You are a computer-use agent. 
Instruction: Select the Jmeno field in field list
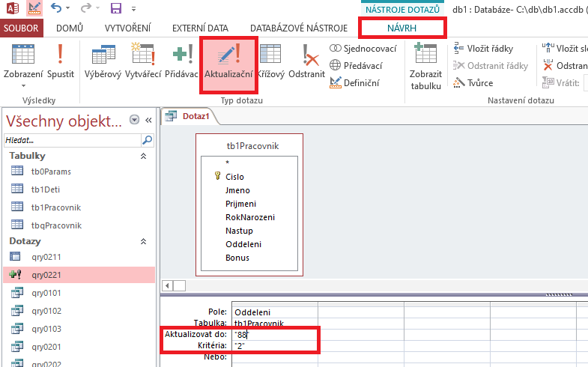click(x=237, y=190)
